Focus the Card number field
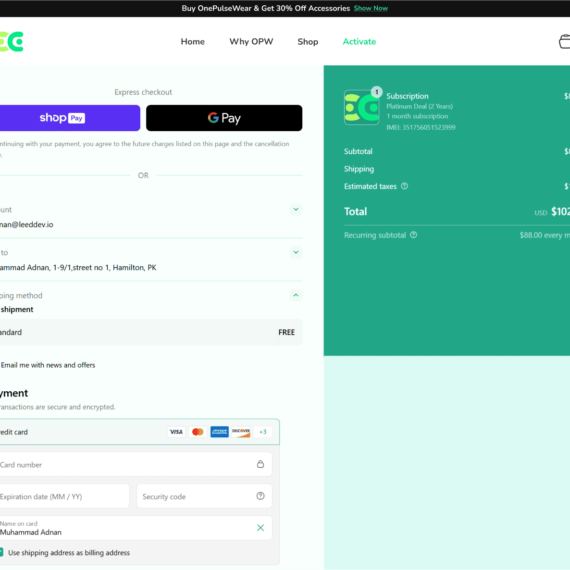 coord(136,465)
